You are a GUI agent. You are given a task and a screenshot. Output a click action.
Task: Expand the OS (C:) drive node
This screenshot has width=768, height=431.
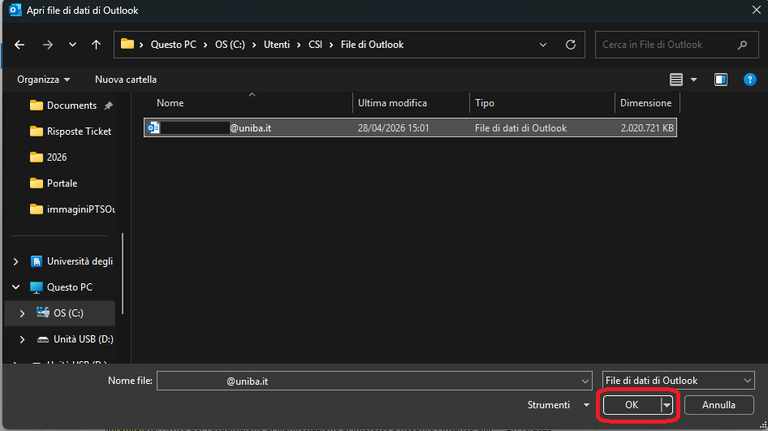pos(22,313)
